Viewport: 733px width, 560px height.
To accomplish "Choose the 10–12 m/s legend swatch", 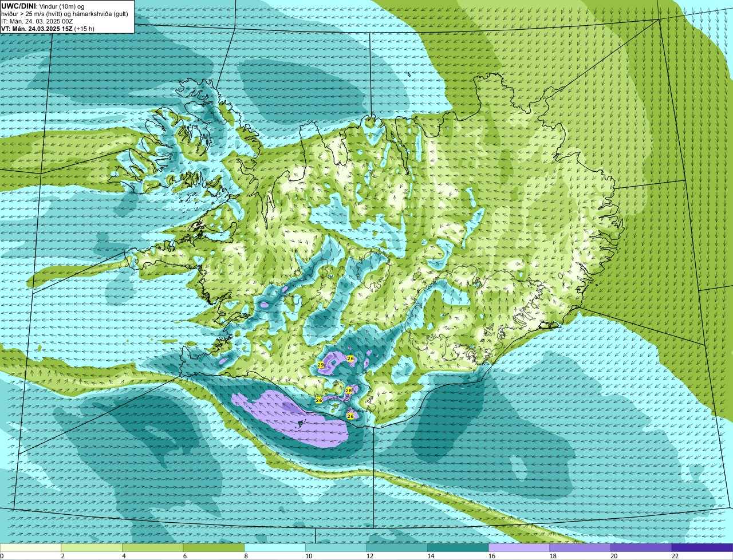I will pyautogui.click(x=336, y=547).
